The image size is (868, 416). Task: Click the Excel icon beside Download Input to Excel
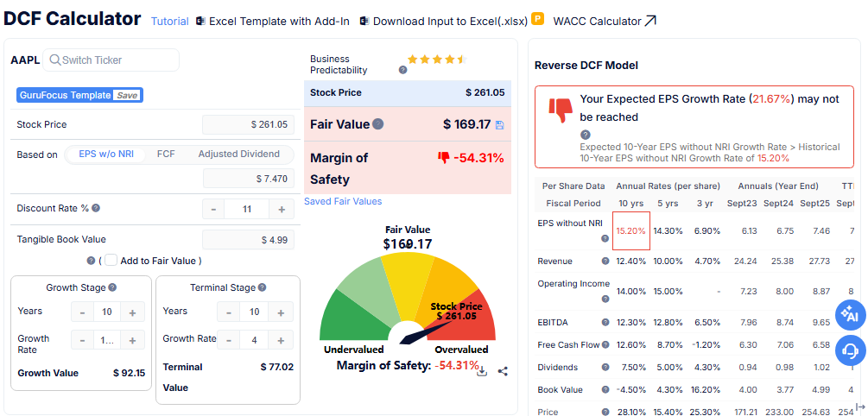coord(364,21)
